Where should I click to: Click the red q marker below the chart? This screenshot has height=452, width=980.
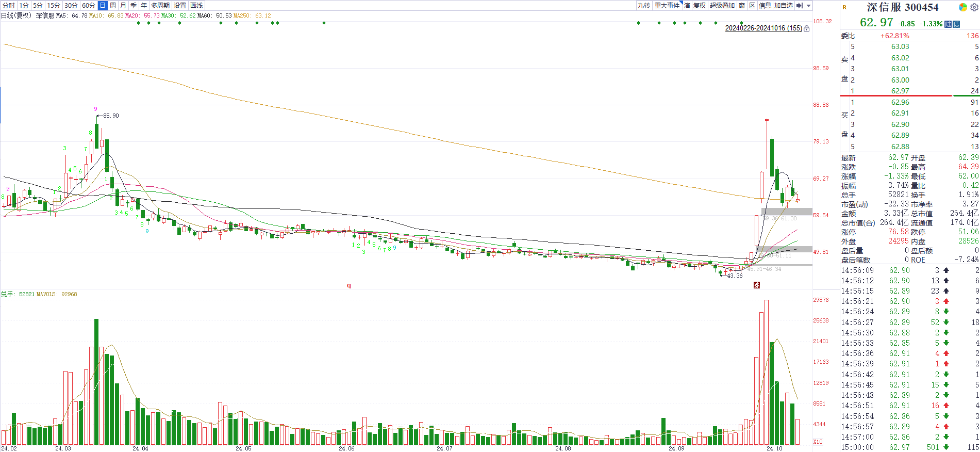[x=349, y=285]
